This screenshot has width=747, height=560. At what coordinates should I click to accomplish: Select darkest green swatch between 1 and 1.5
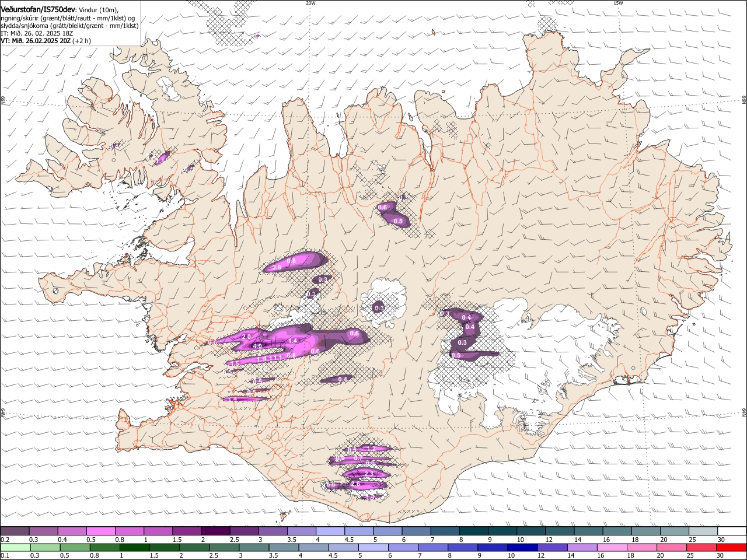[x=135, y=548]
